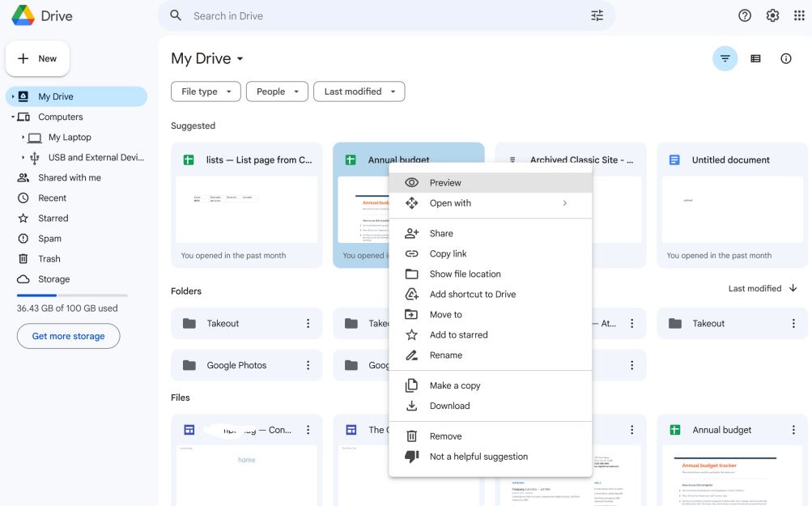Expand the USB and External Devices arrow
812x506 pixels.
pyautogui.click(x=23, y=157)
